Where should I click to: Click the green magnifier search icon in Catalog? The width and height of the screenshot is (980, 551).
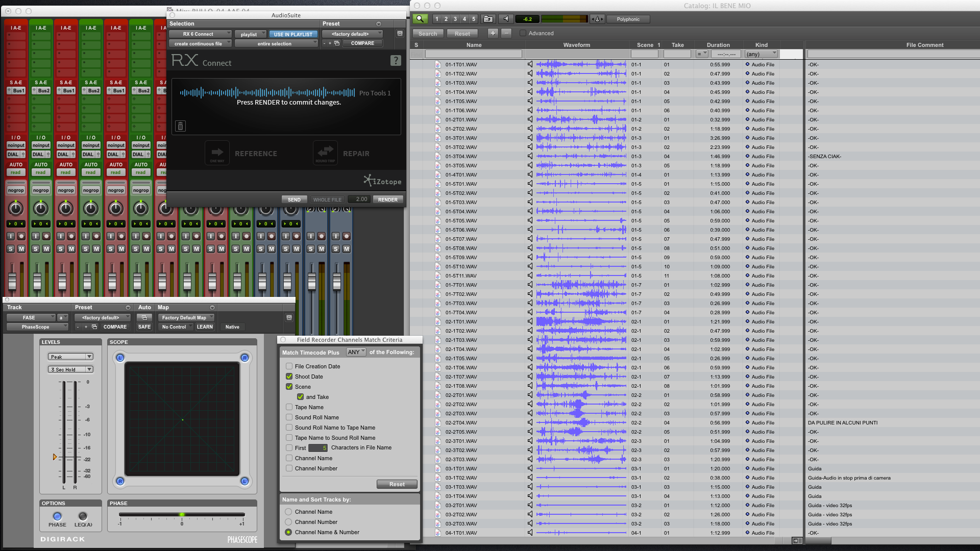click(420, 19)
